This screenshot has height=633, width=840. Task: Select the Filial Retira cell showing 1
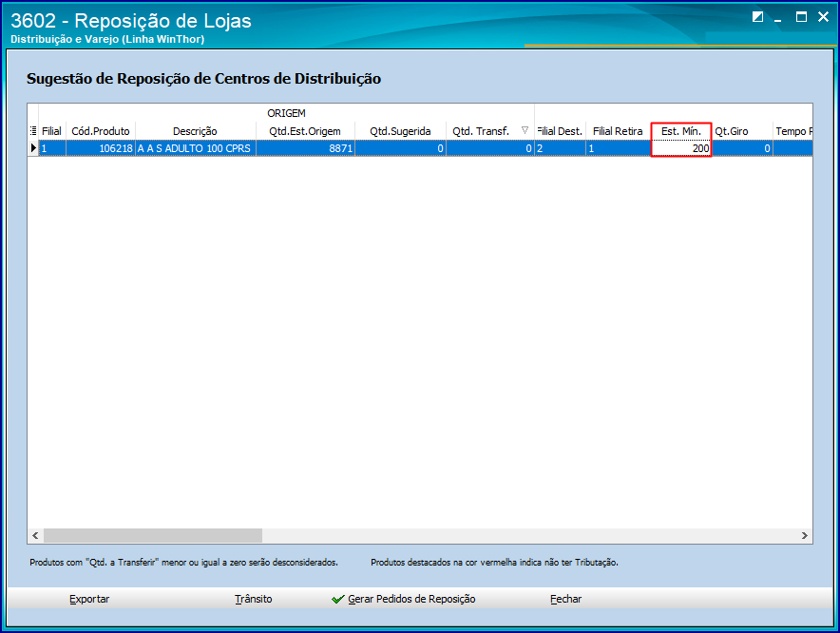click(619, 148)
